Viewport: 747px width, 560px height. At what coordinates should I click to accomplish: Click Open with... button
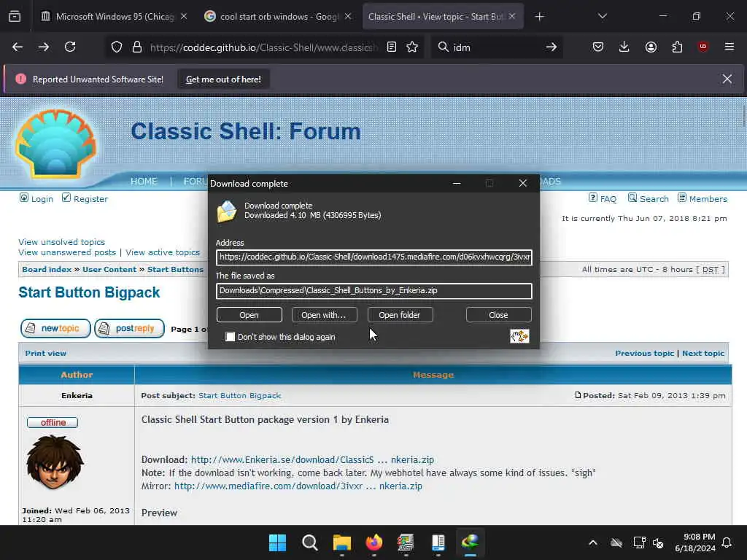click(x=324, y=315)
